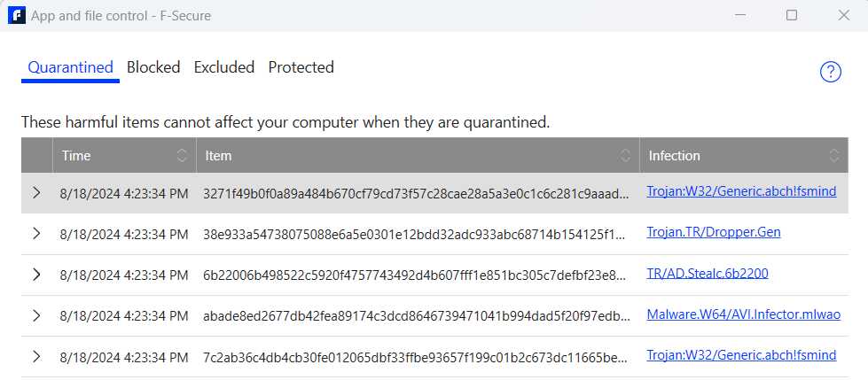This screenshot has height=380, width=868.
Task: Expand the 6b22006b4985 quarantined row
Action: [x=36, y=275]
